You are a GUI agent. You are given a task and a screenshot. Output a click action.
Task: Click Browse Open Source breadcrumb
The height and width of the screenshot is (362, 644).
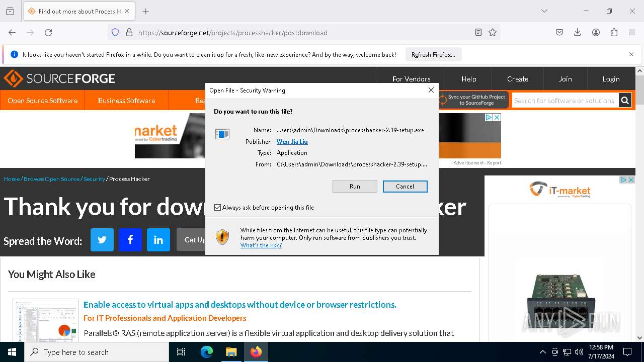[52, 179]
